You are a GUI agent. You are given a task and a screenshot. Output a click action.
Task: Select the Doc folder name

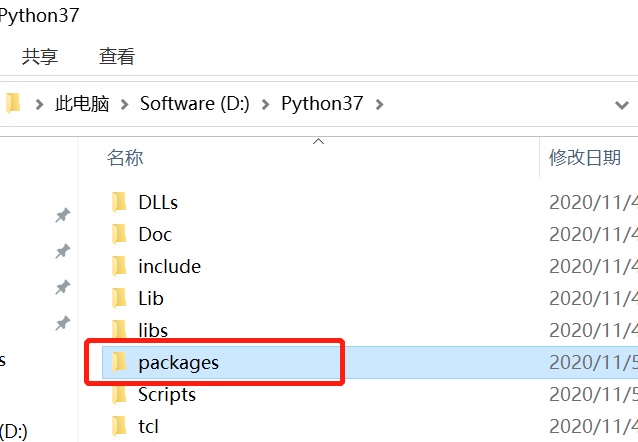[x=155, y=234]
